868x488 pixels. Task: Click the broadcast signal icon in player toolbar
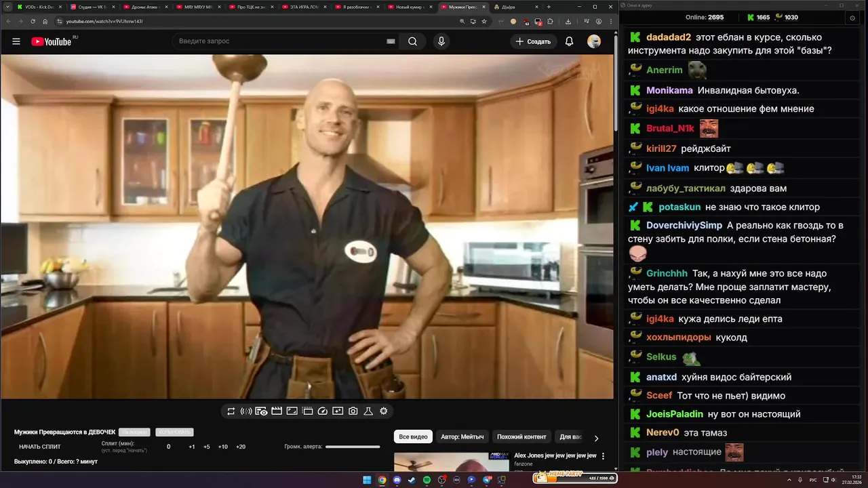[246, 411]
